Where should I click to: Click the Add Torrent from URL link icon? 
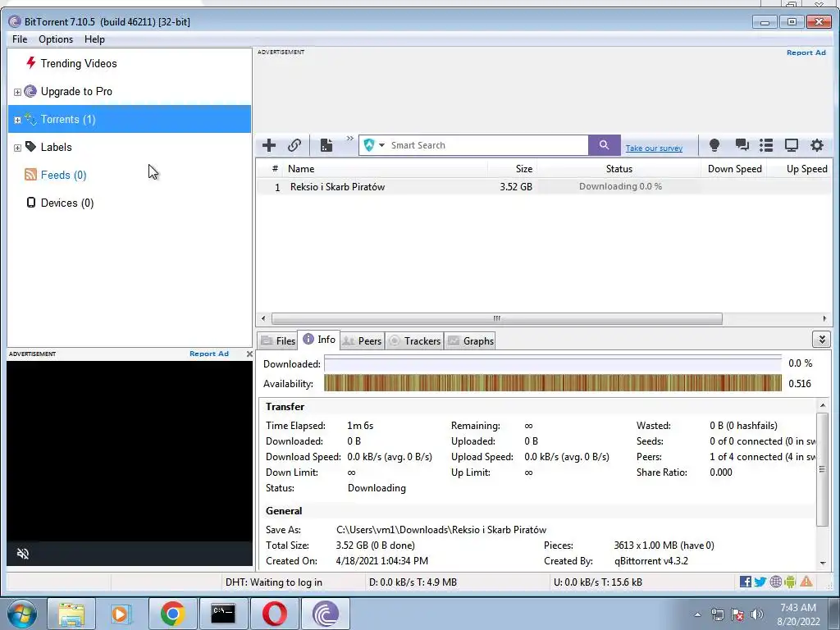point(294,145)
